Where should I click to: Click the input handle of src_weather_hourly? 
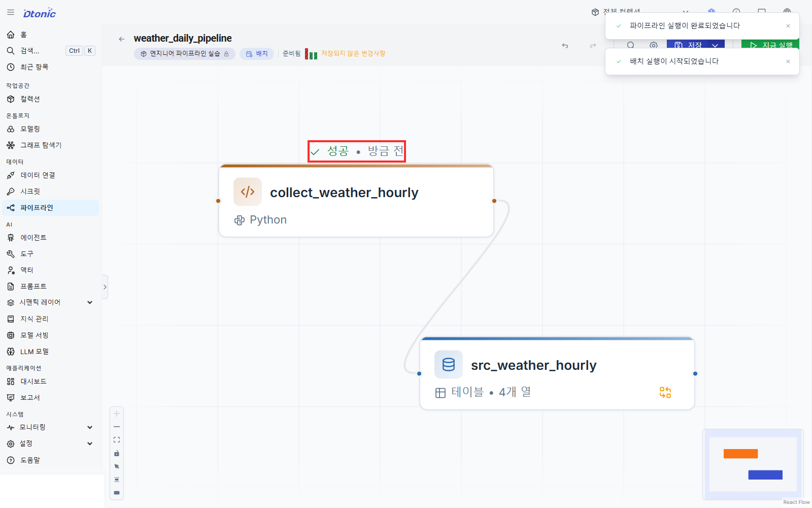coord(419,373)
